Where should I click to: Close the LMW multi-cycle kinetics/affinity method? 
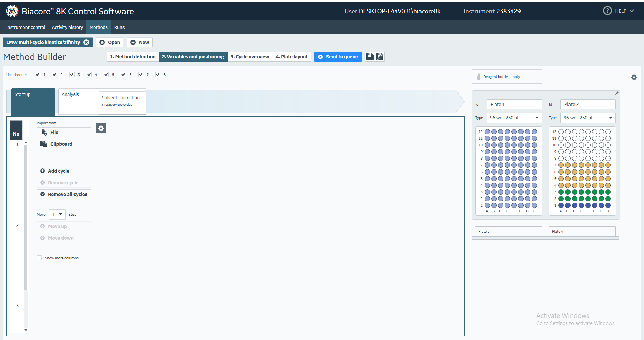click(86, 42)
